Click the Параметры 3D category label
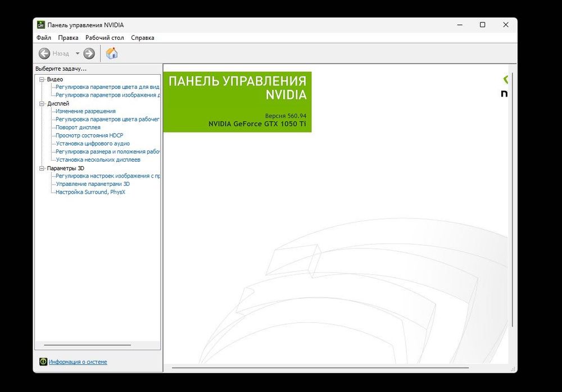The width and height of the screenshot is (562, 392). [66, 168]
